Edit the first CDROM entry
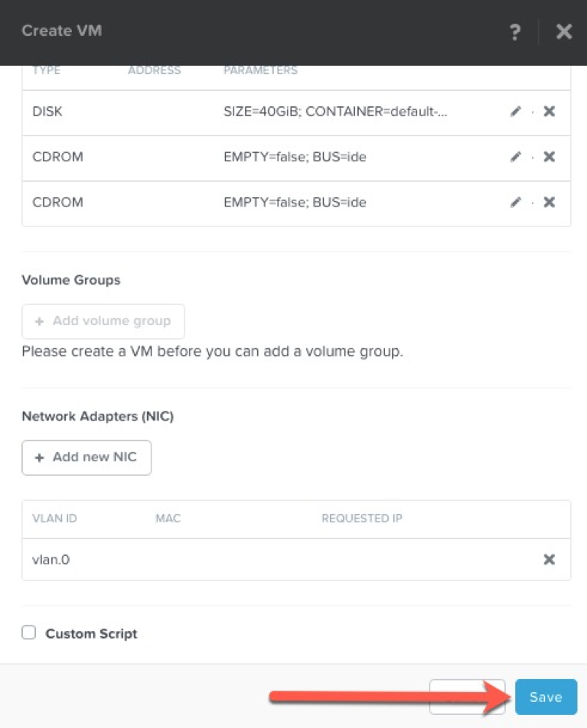Screen dimensions: 587x728 515,157
